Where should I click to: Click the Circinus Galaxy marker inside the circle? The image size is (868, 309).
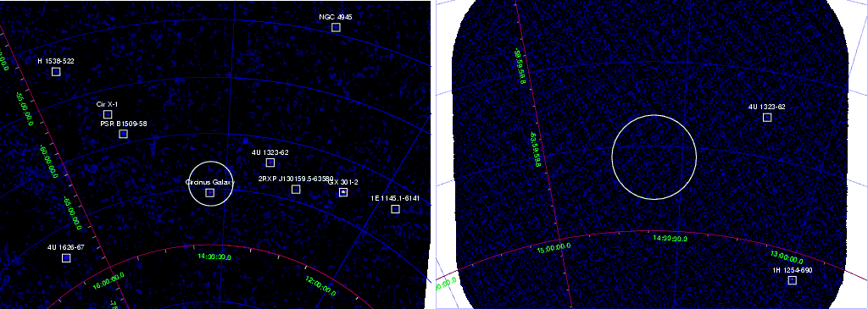(x=210, y=193)
